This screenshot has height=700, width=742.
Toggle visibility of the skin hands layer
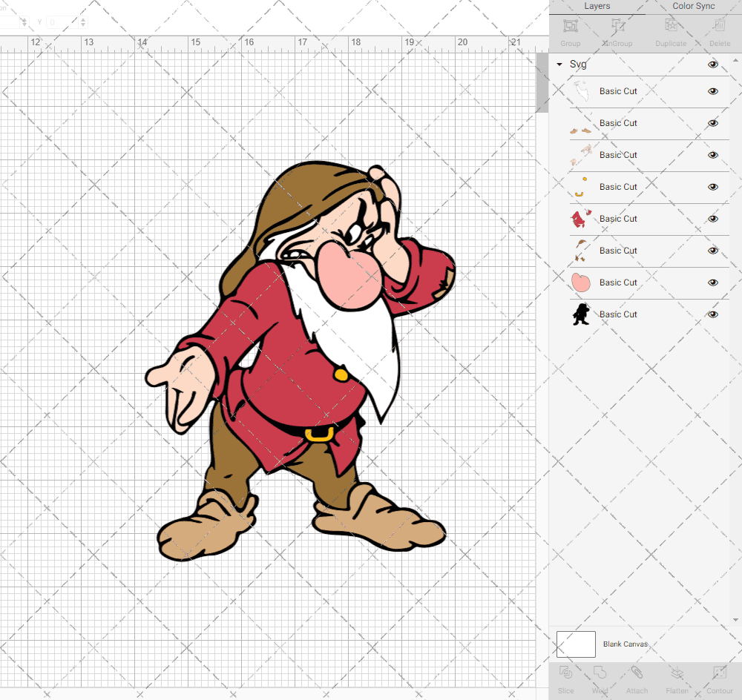[x=712, y=155]
